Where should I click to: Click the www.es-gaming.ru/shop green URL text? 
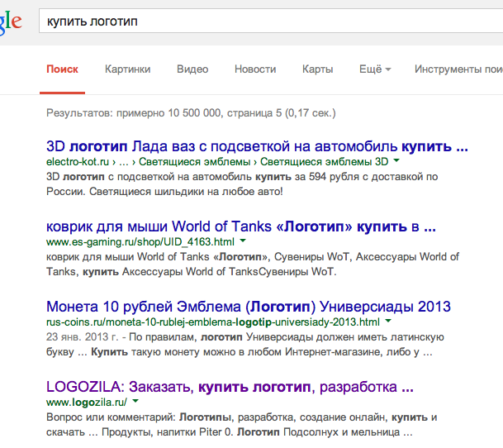pos(140,241)
